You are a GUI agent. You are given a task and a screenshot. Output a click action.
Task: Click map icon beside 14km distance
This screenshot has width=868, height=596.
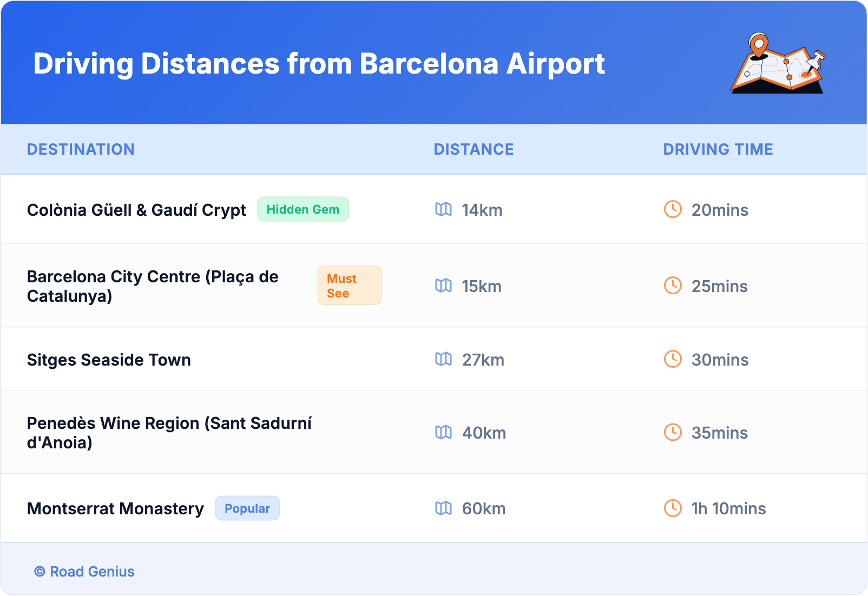tap(443, 209)
